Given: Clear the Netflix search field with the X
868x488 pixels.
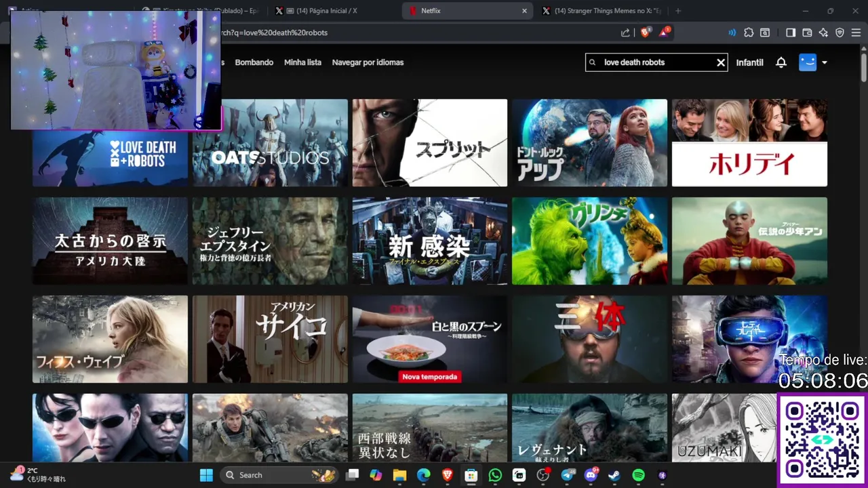Looking at the screenshot, I should pos(721,62).
